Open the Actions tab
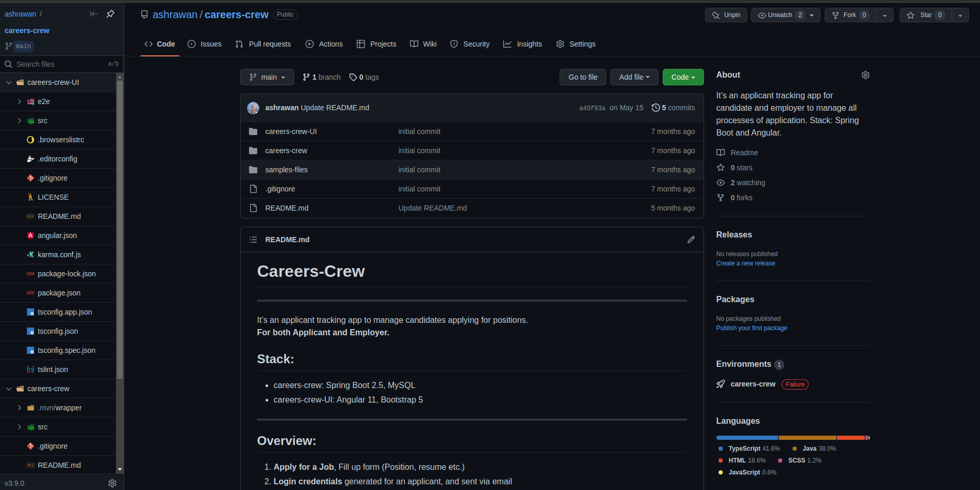 pos(324,44)
